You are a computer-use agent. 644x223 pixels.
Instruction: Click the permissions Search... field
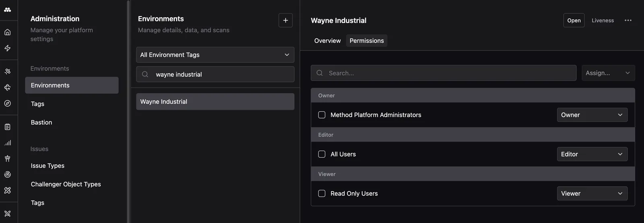click(444, 73)
